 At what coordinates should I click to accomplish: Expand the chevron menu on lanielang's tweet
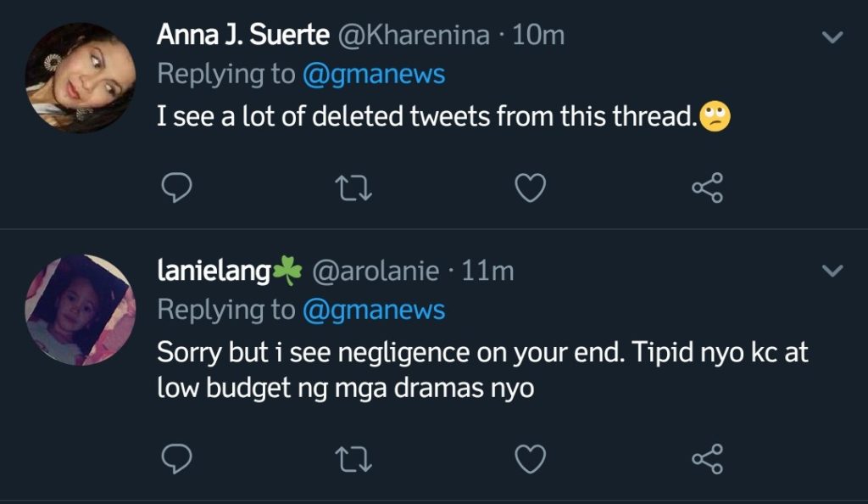coord(833,272)
